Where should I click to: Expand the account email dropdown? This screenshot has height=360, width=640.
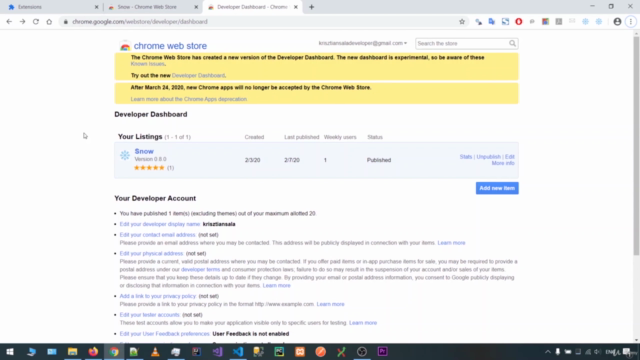[362, 43]
